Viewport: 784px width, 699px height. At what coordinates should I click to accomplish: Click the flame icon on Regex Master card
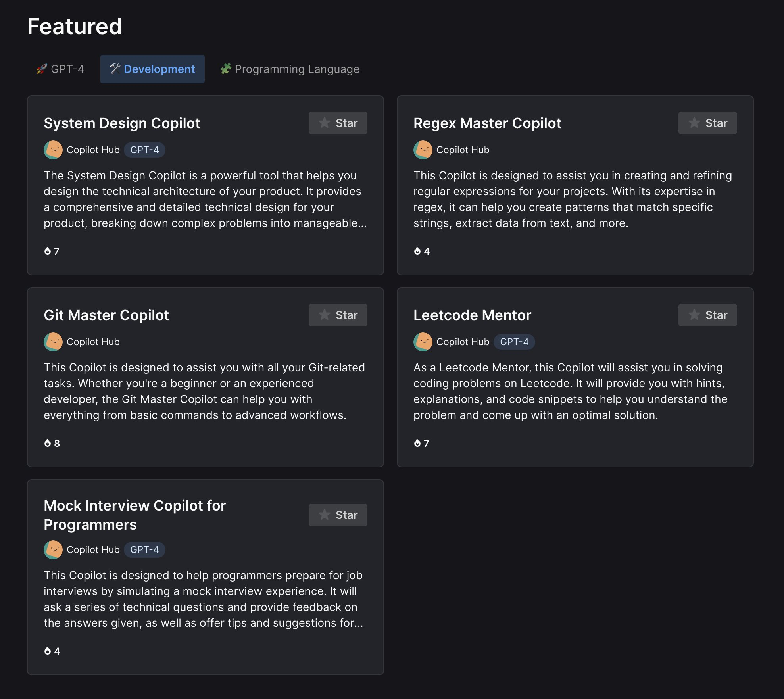pyautogui.click(x=417, y=251)
